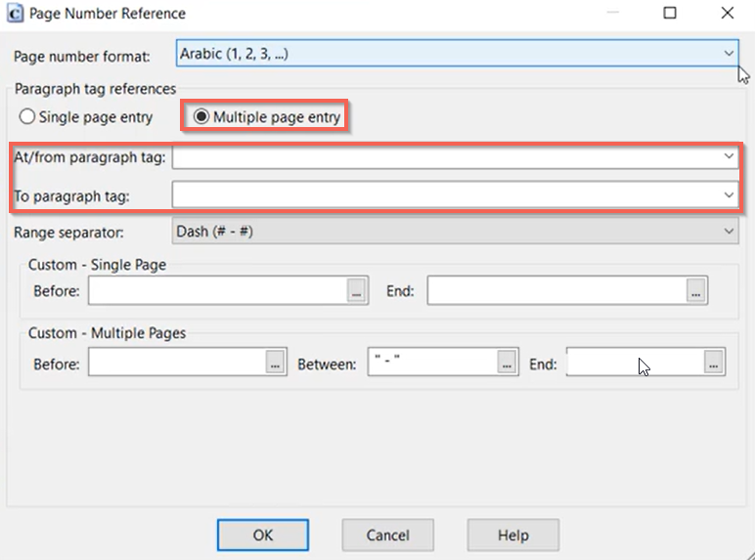This screenshot has height=560, width=755.
Task: Open ellipsis button for Single Page Before
Action: [x=357, y=290]
